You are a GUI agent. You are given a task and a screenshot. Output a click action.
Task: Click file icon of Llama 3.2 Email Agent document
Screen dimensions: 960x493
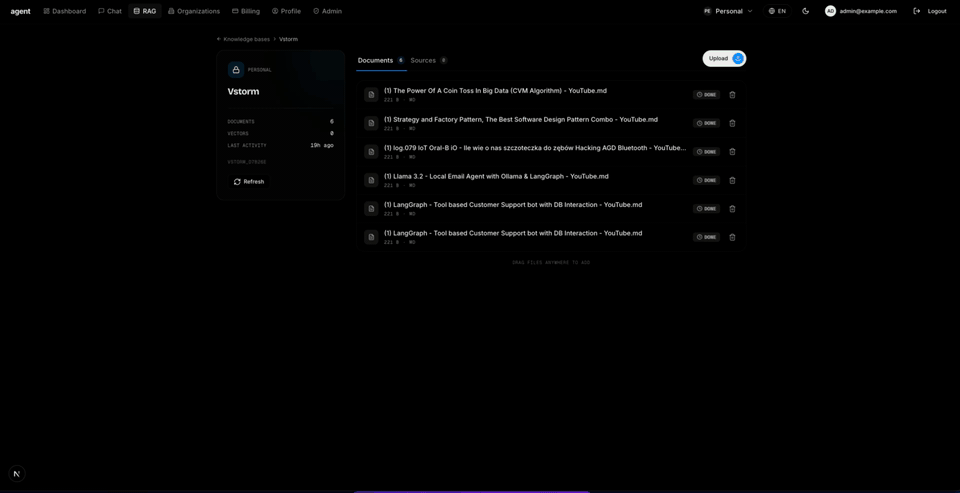point(371,180)
